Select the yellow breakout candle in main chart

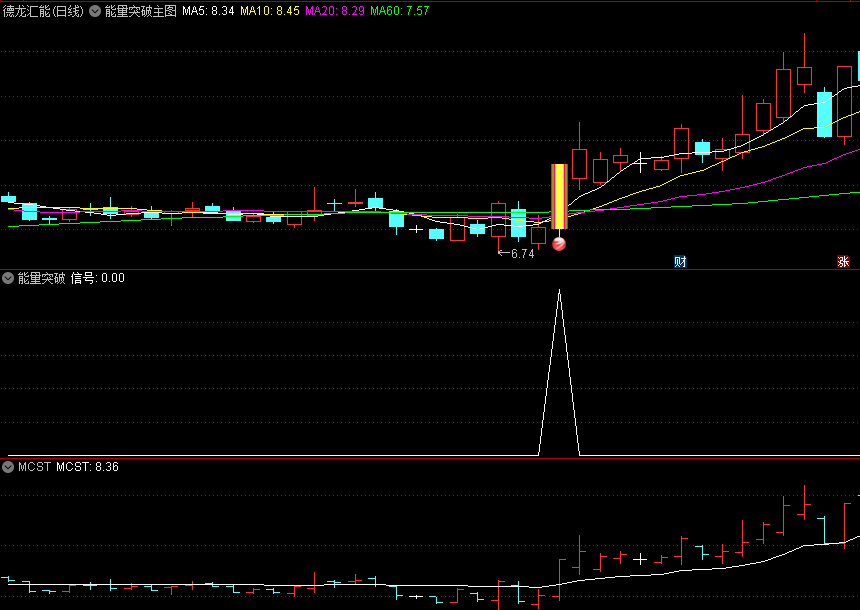pos(559,196)
